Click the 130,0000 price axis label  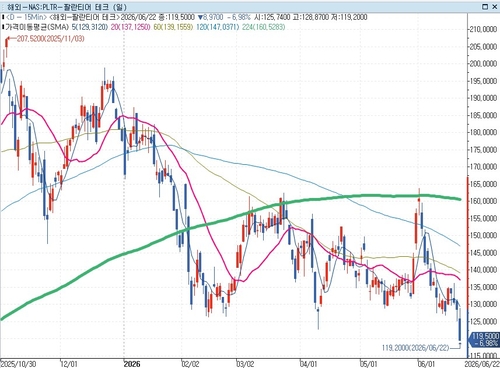click(x=483, y=304)
